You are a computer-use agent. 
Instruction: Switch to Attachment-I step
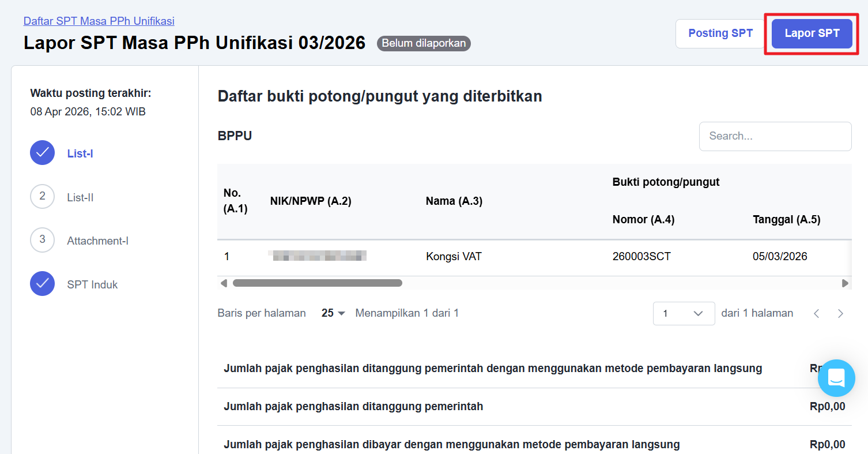click(97, 241)
